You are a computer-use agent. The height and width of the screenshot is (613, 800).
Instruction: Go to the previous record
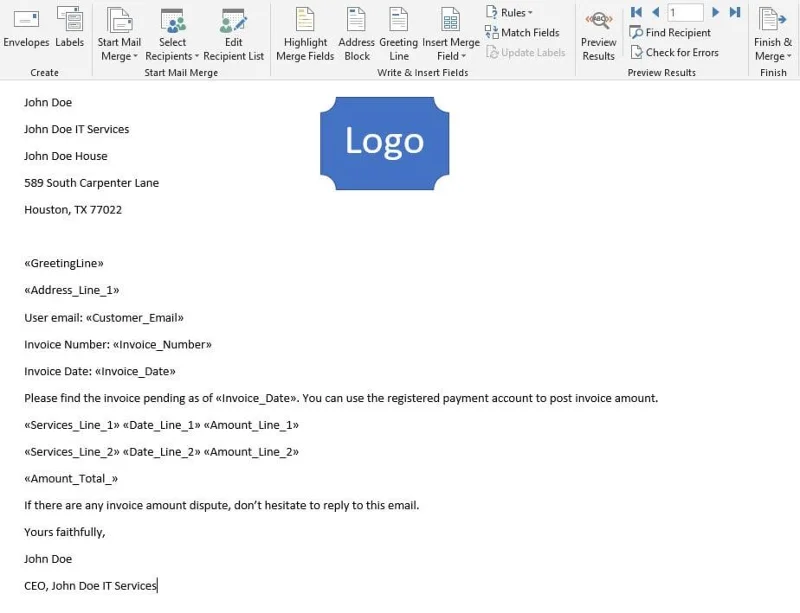655,12
